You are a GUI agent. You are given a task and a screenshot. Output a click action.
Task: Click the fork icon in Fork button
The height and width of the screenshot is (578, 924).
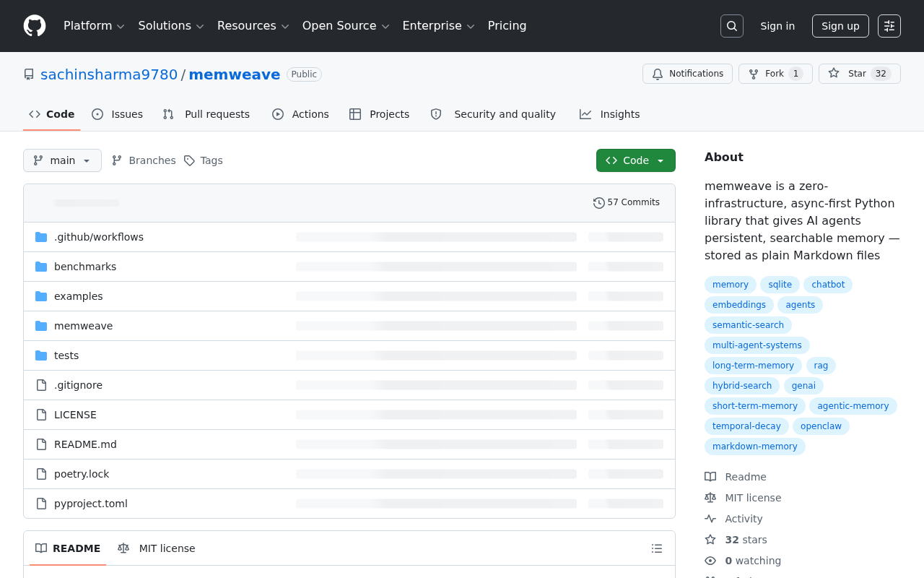point(754,74)
